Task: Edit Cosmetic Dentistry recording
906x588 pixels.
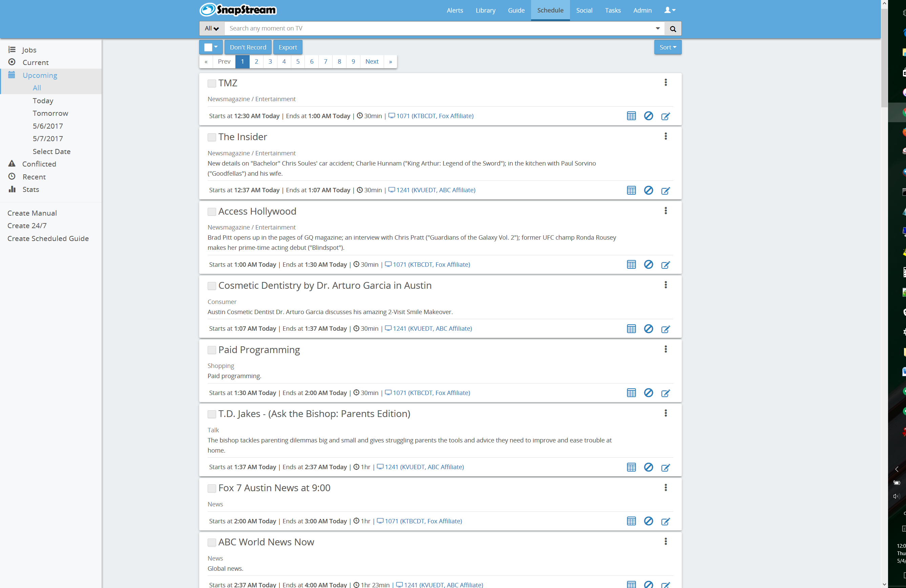Action: click(666, 329)
